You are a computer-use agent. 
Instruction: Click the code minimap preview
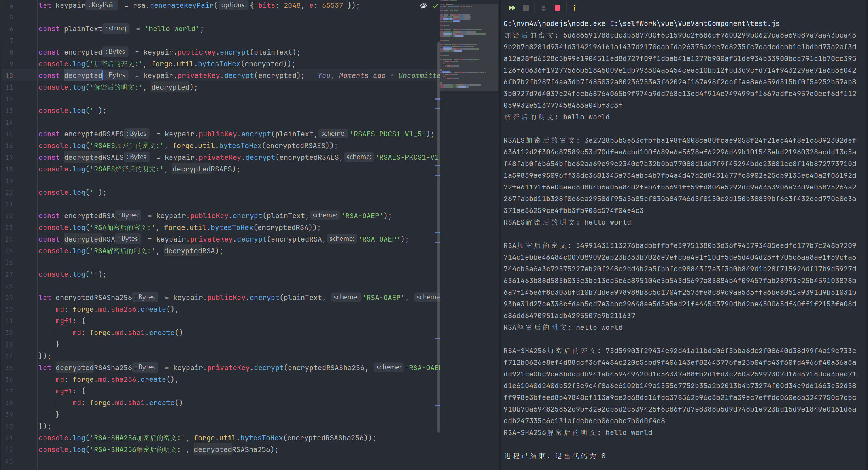(468, 46)
